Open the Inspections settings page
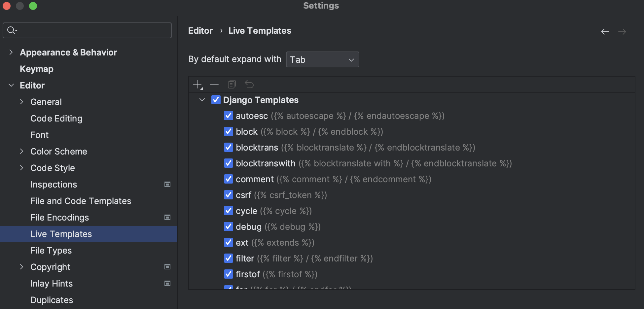The image size is (644, 309). pyautogui.click(x=54, y=185)
